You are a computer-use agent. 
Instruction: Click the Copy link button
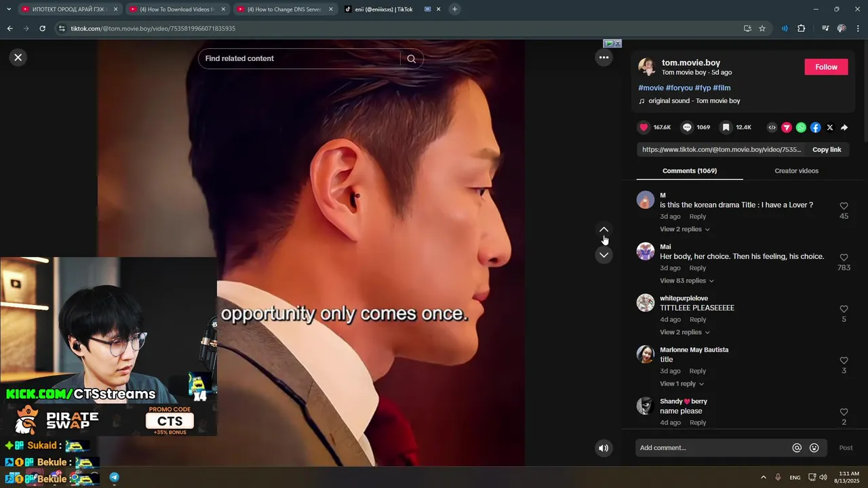point(827,150)
